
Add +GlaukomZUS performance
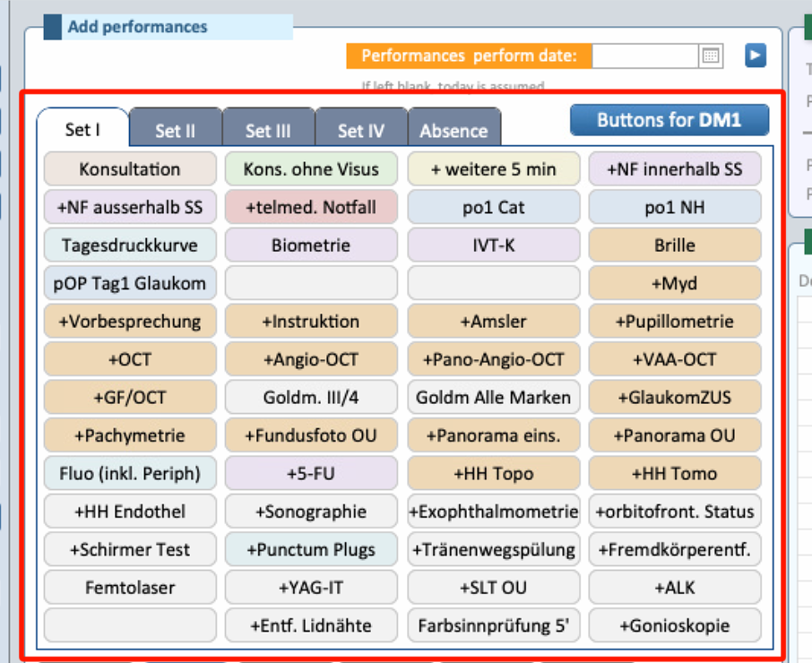[x=675, y=398]
